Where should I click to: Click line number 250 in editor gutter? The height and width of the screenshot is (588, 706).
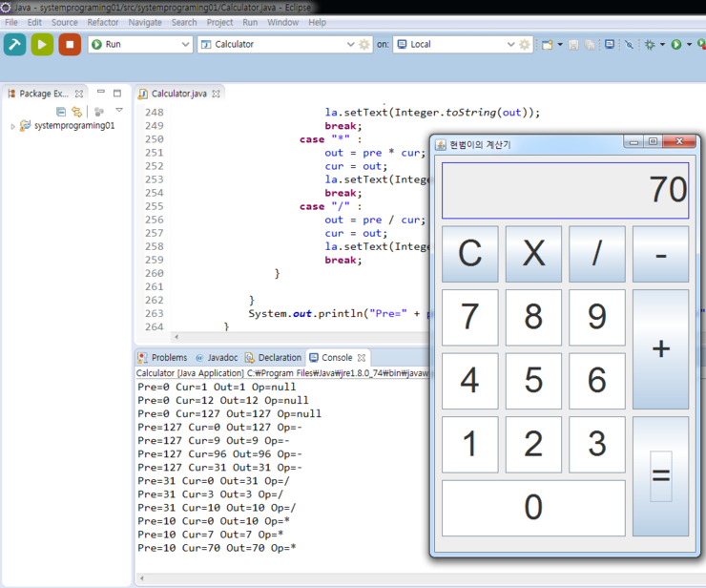coord(155,139)
